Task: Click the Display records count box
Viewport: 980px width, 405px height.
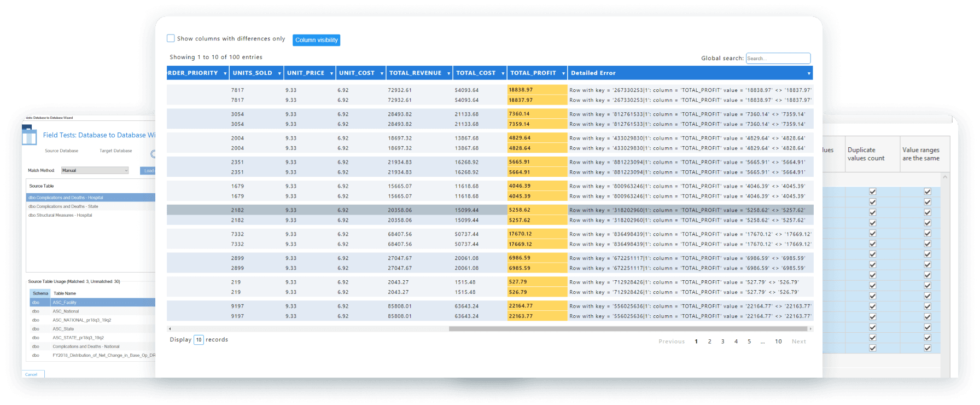Action: tap(199, 340)
